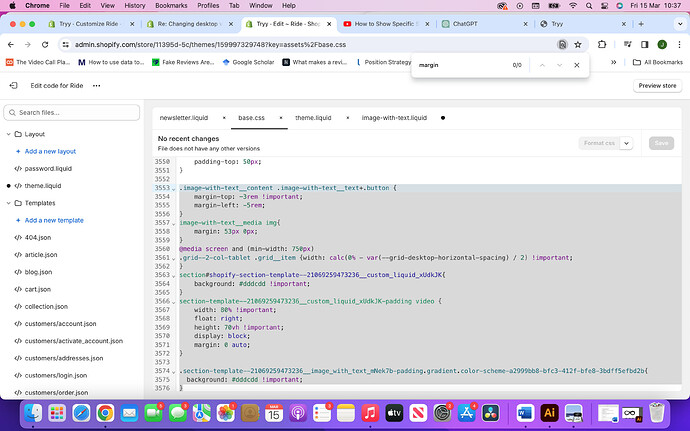Screen dimensions: 690x431
Task: Go to previous find match arrow
Action: pyautogui.click(x=540, y=65)
